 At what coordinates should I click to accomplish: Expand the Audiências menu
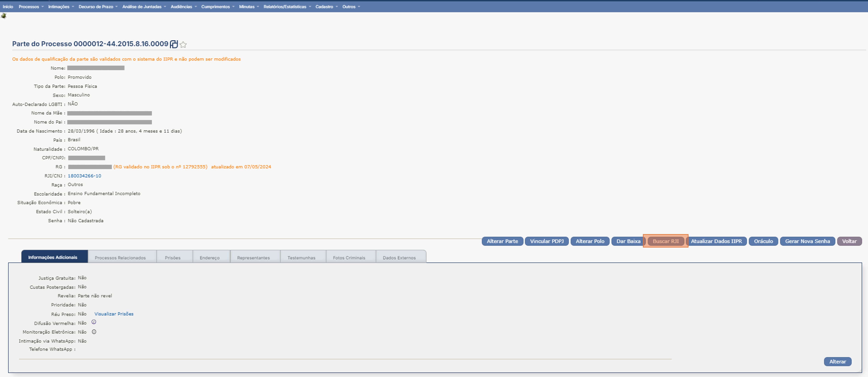click(x=184, y=7)
